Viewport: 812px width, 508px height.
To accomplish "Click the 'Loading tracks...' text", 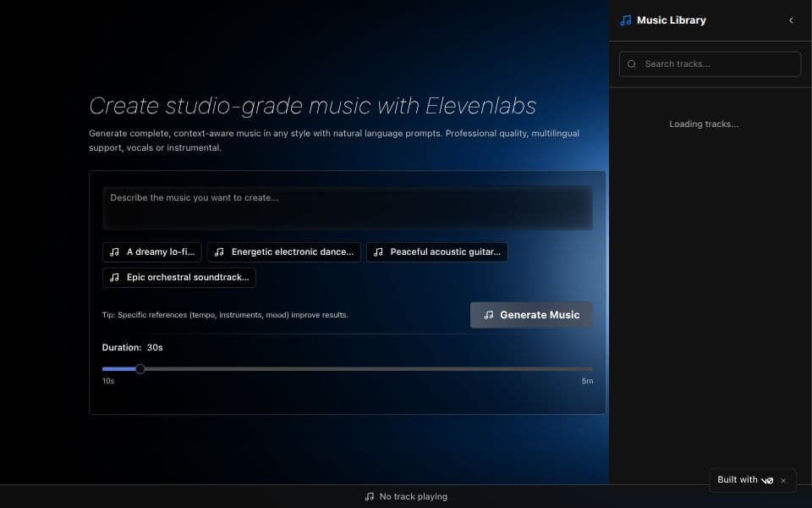I will (x=704, y=124).
